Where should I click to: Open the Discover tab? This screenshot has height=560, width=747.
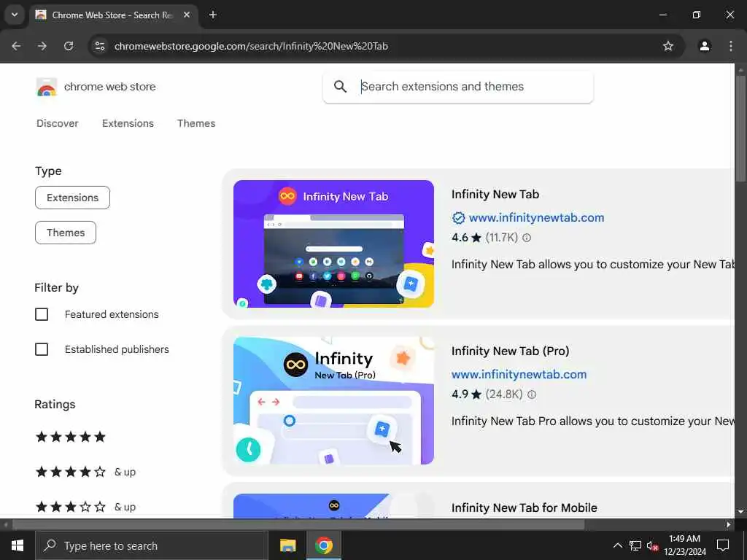pyautogui.click(x=58, y=123)
